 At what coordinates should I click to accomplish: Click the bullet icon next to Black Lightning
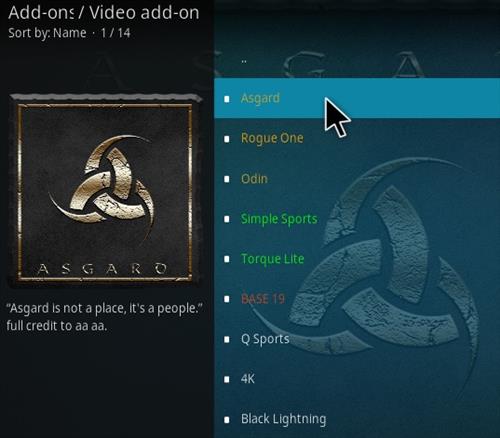tap(227, 420)
